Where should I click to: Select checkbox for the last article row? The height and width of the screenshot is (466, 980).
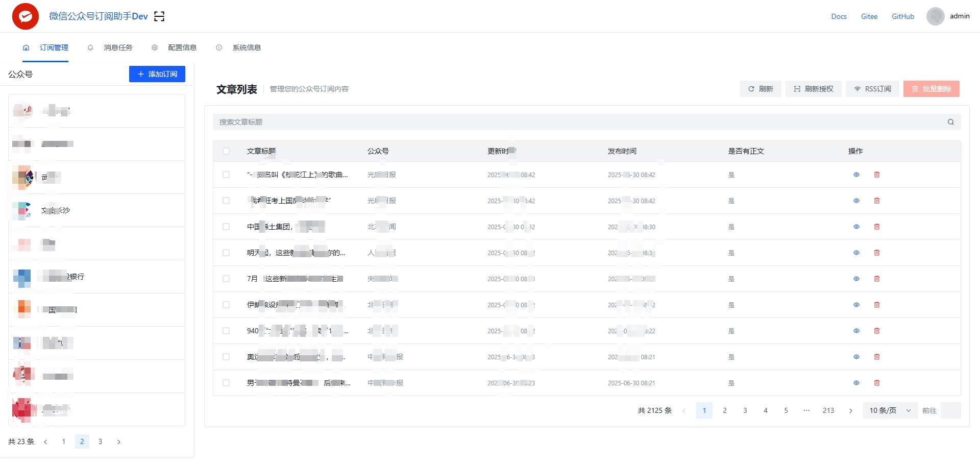pyautogui.click(x=226, y=383)
